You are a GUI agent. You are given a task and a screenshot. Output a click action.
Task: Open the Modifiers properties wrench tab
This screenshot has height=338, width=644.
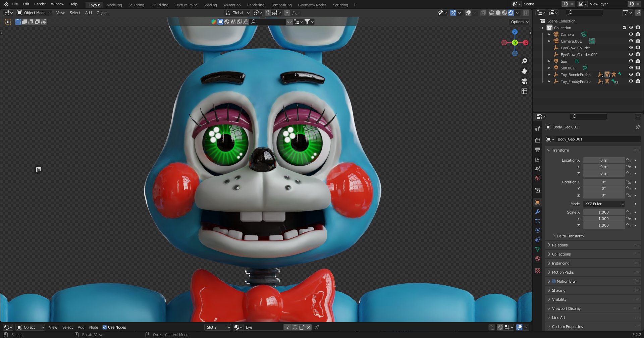(x=538, y=212)
